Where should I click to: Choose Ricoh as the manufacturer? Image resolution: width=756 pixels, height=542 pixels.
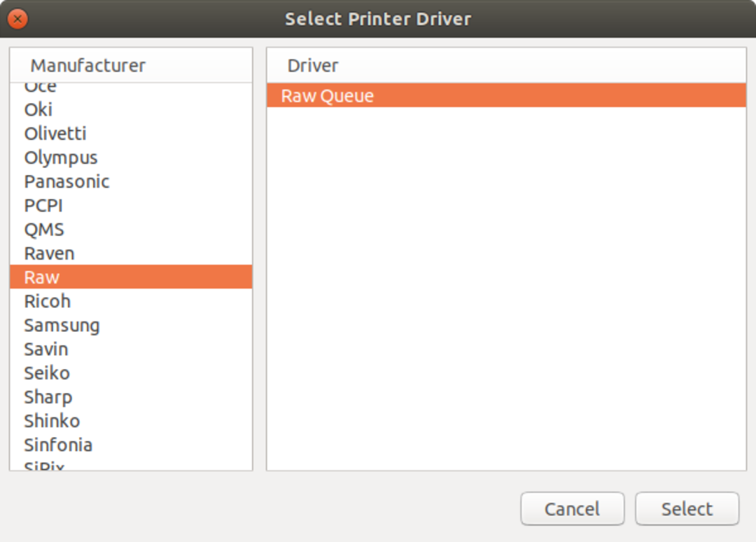click(x=48, y=301)
